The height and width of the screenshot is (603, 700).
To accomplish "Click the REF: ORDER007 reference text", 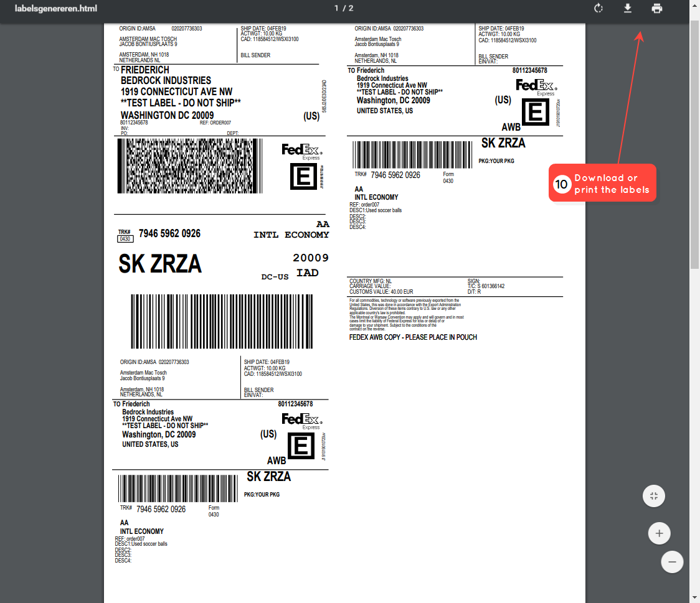I will pyautogui.click(x=215, y=123).
